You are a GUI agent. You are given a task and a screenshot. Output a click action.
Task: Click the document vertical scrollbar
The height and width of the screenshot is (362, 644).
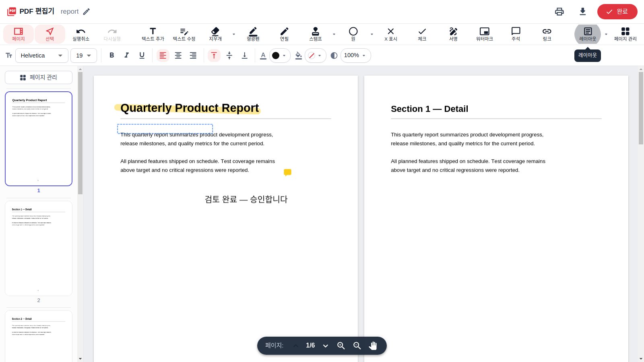(x=641, y=108)
